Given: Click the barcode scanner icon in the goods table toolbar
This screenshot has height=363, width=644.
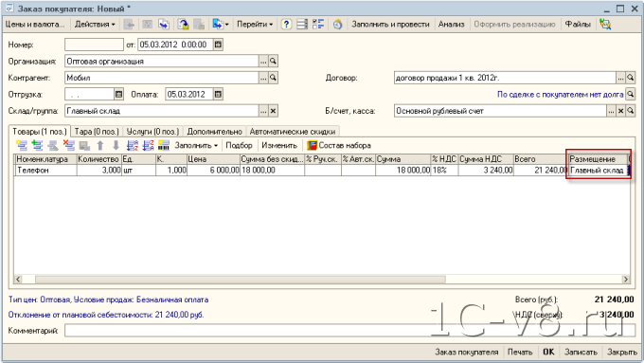Looking at the screenshot, I should click(x=164, y=145).
